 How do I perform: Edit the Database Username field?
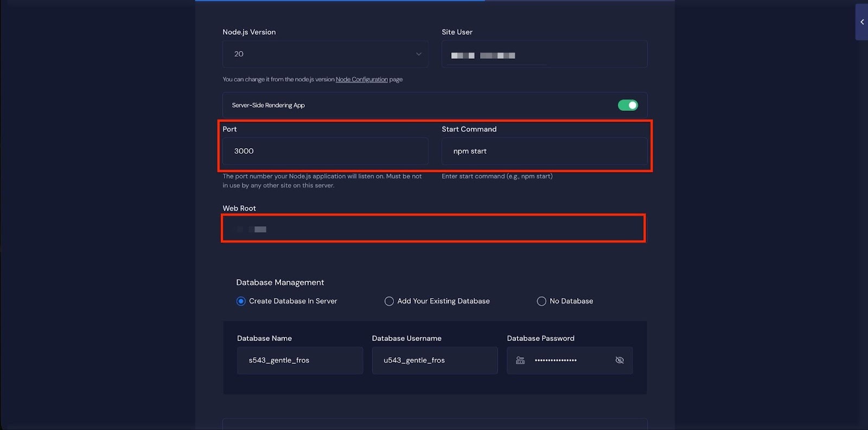[435, 361]
